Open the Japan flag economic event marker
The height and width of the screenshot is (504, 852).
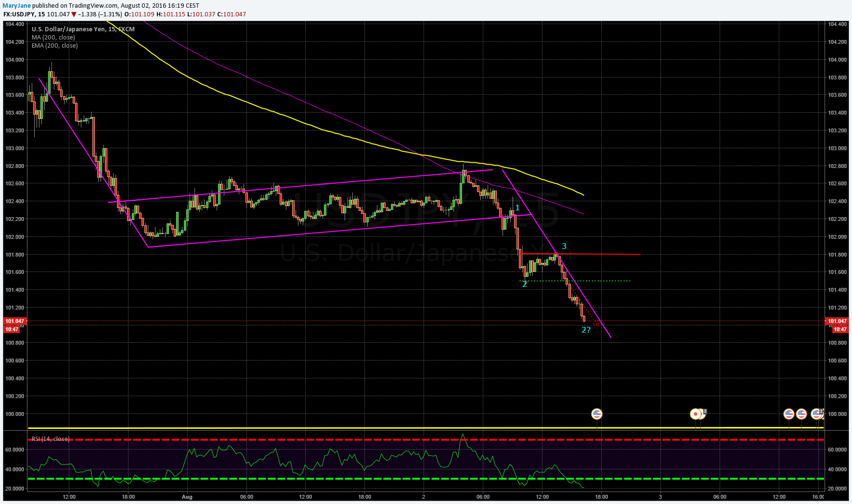pyautogui.click(x=695, y=414)
